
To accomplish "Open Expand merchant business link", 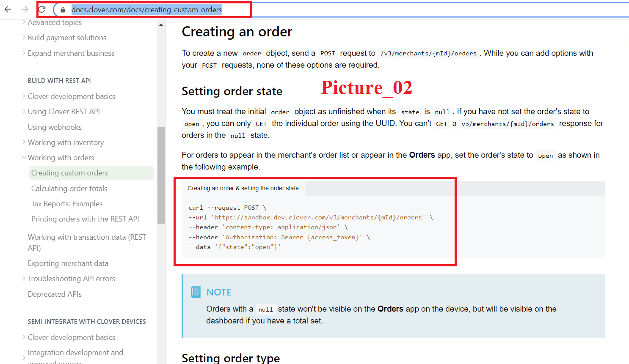I will [x=71, y=53].
